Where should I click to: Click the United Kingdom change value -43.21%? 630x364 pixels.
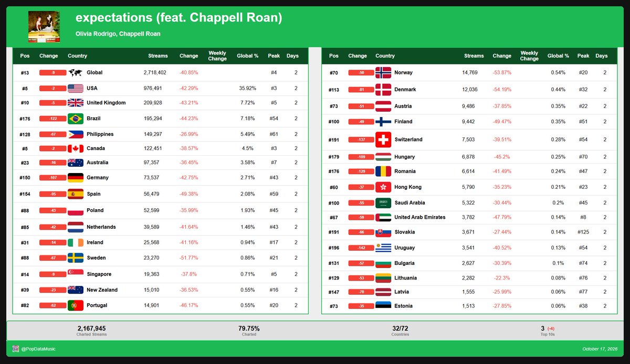tap(188, 103)
